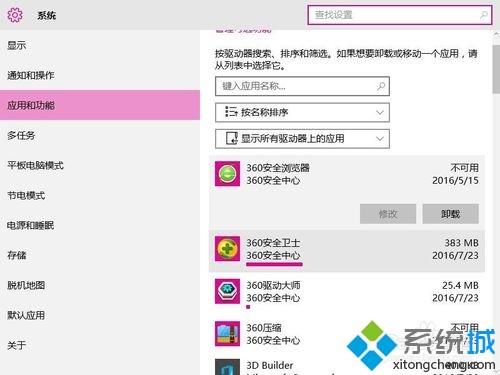Open the 默认应用 section

coord(100,315)
